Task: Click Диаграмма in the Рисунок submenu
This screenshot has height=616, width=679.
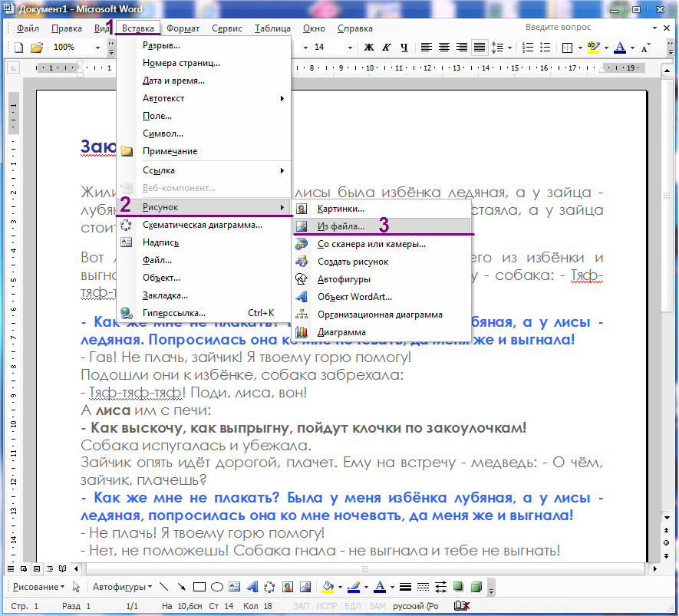Action: [x=381, y=332]
